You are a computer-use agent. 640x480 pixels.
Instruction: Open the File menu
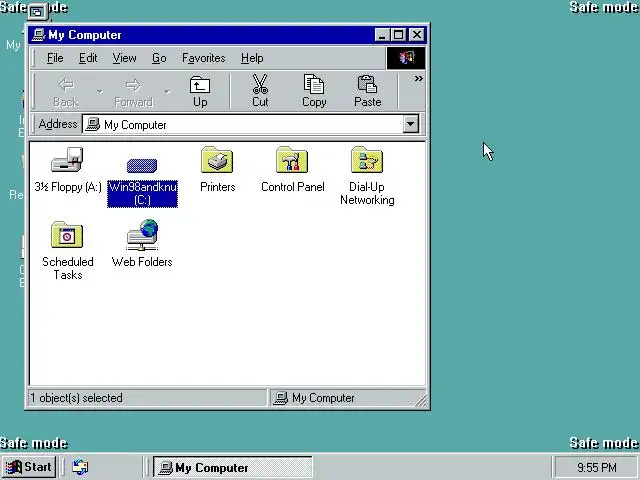[55, 58]
